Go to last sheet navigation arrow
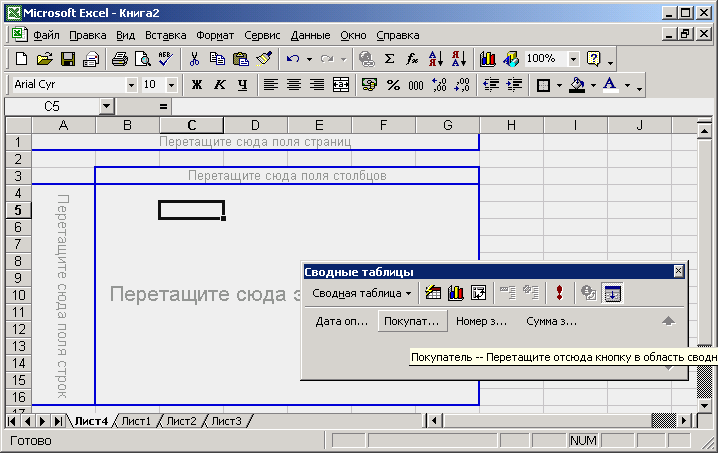This screenshot has height=453, width=718. [x=58, y=421]
